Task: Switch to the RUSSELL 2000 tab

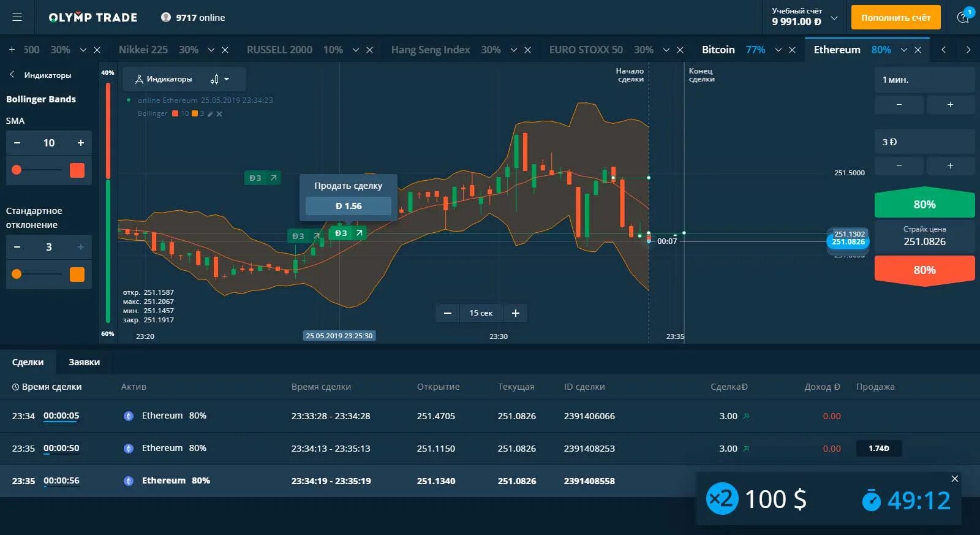Action: point(279,50)
